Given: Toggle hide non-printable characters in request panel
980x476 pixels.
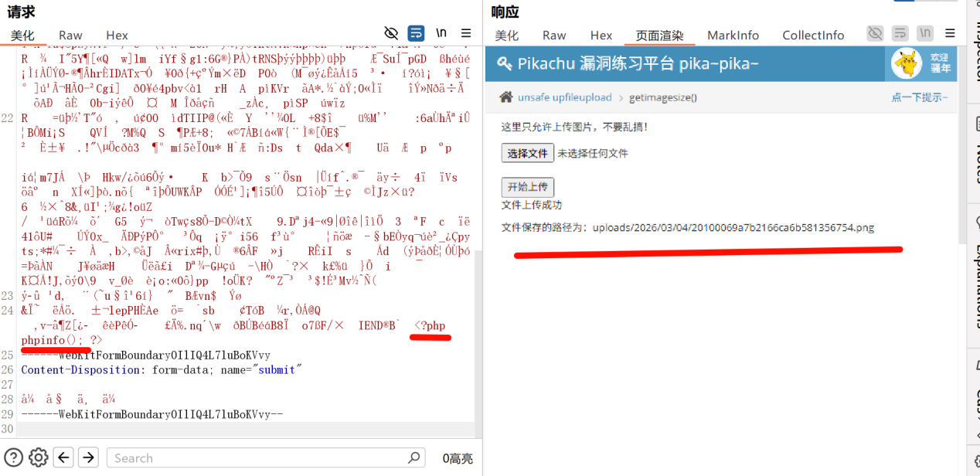Looking at the screenshot, I should pos(391,33).
